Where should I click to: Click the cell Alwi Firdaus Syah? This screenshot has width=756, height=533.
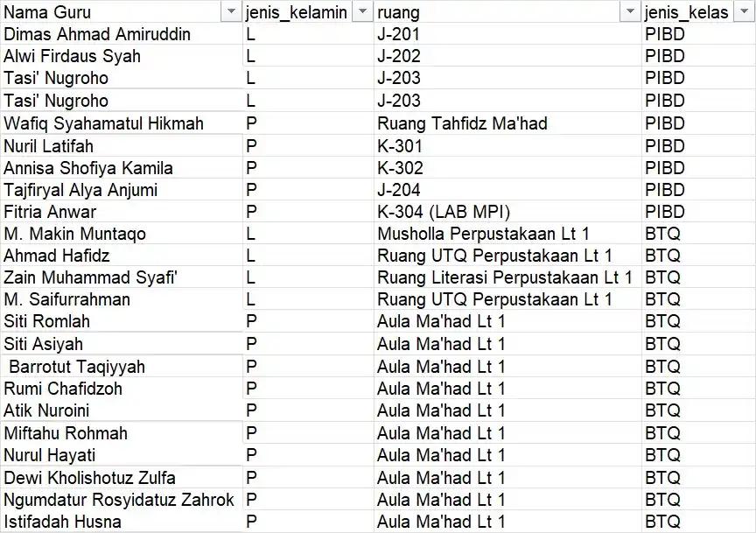click(x=122, y=56)
